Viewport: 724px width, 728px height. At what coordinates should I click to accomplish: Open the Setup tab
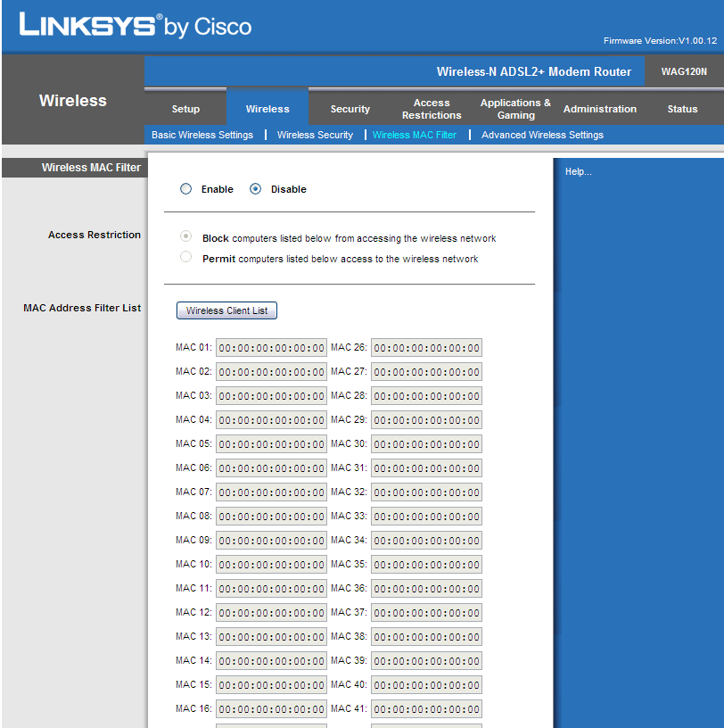click(x=185, y=109)
